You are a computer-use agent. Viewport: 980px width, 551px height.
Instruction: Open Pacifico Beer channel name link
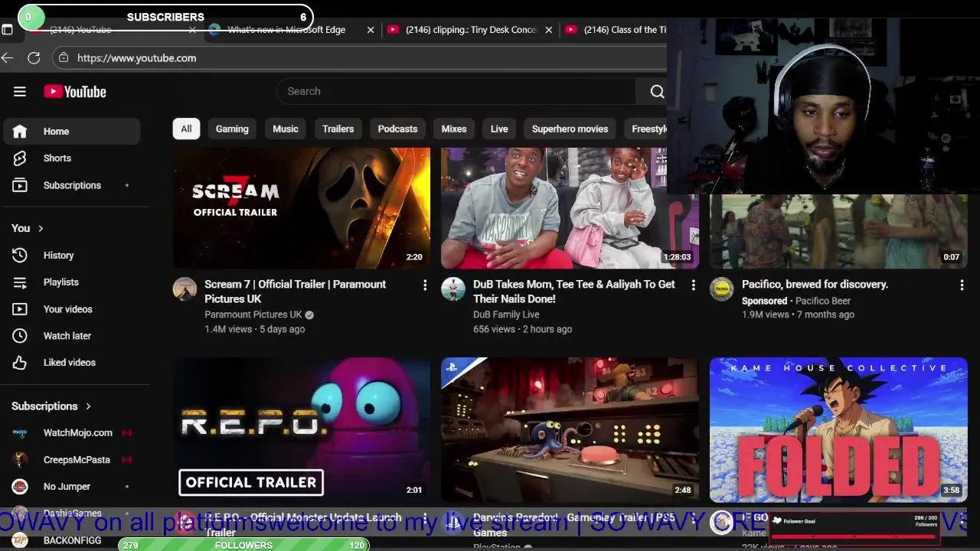(x=823, y=302)
